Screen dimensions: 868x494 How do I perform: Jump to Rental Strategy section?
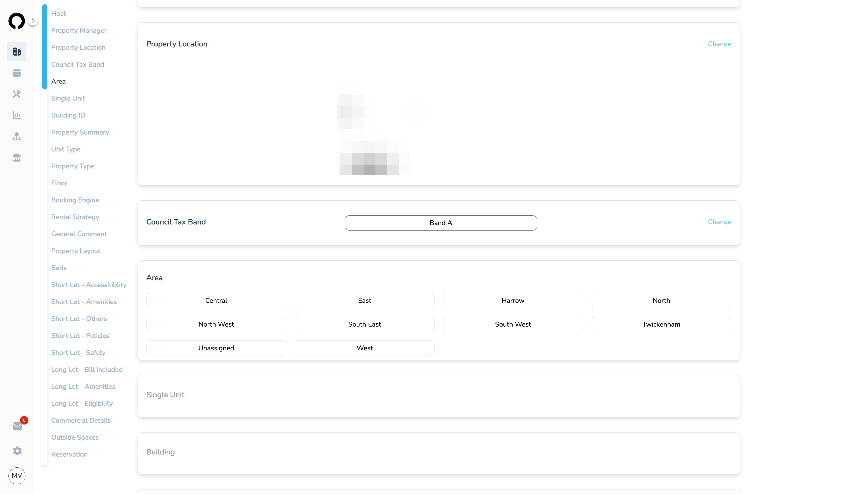coord(75,217)
